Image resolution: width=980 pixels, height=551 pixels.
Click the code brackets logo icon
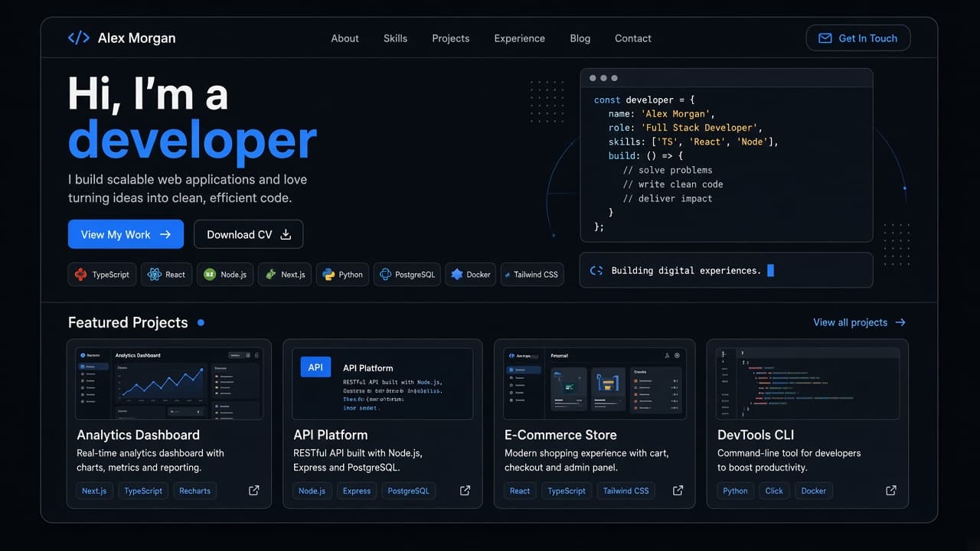coord(79,38)
